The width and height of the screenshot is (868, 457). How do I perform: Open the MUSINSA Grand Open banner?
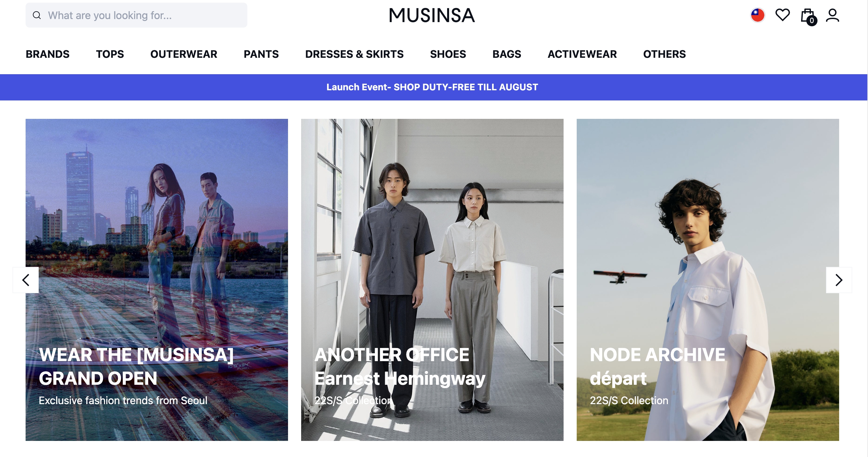click(157, 280)
